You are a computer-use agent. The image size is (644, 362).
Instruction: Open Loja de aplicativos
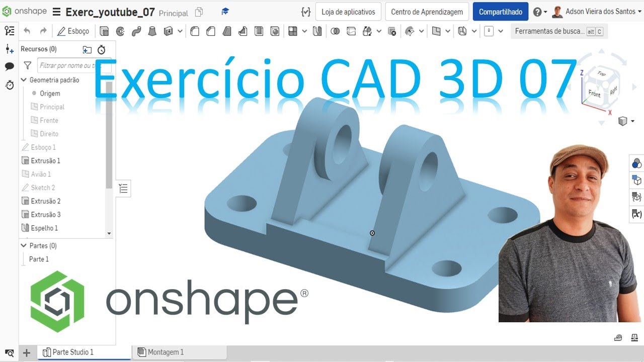pos(348,12)
